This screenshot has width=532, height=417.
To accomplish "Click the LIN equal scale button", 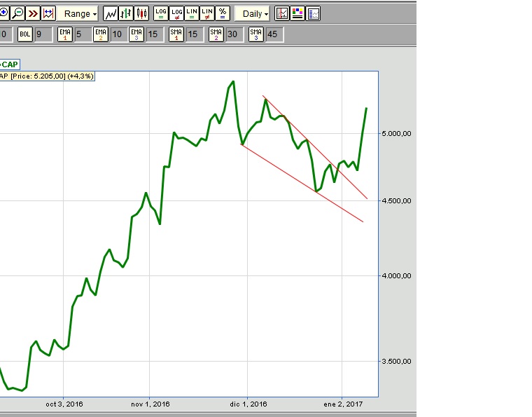I will pos(192,13).
